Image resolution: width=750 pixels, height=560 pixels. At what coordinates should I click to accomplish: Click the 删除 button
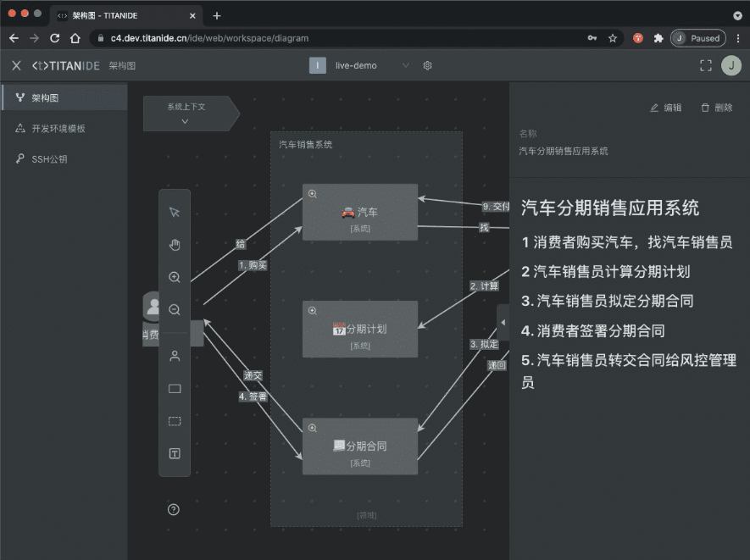(x=716, y=108)
